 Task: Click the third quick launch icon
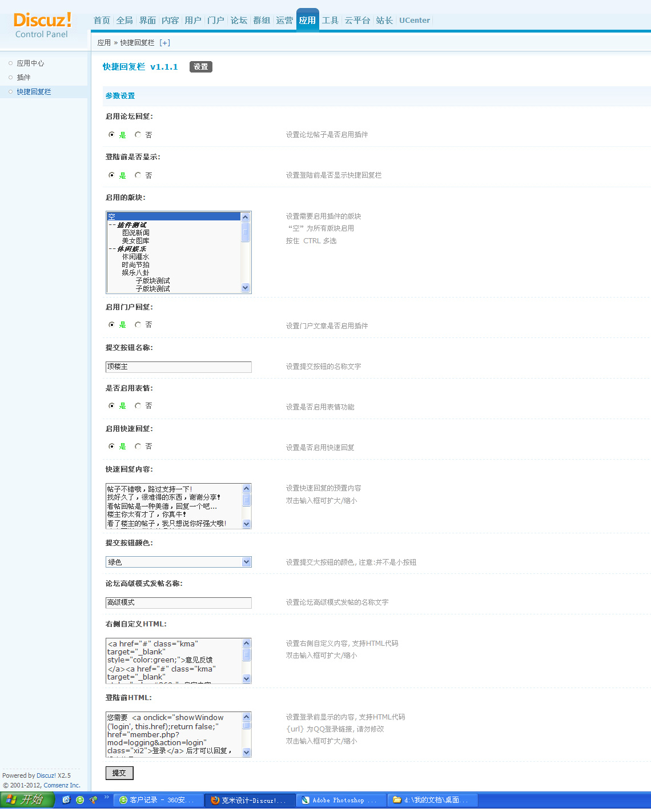[93, 800]
